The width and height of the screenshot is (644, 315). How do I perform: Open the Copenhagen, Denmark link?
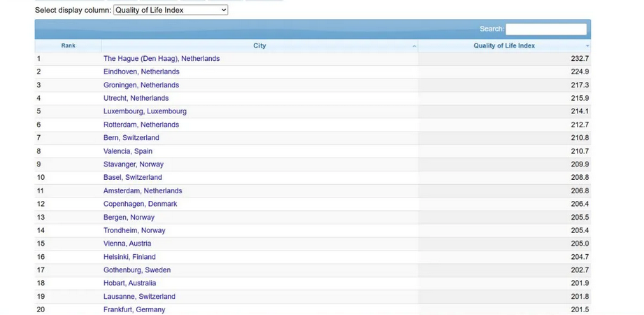(141, 204)
